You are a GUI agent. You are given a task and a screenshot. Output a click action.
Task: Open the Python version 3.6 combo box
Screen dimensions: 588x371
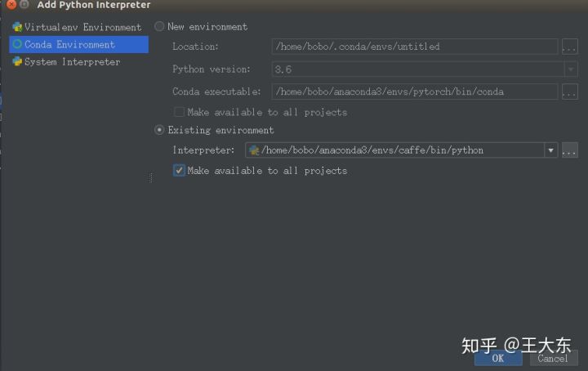[425, 69]
